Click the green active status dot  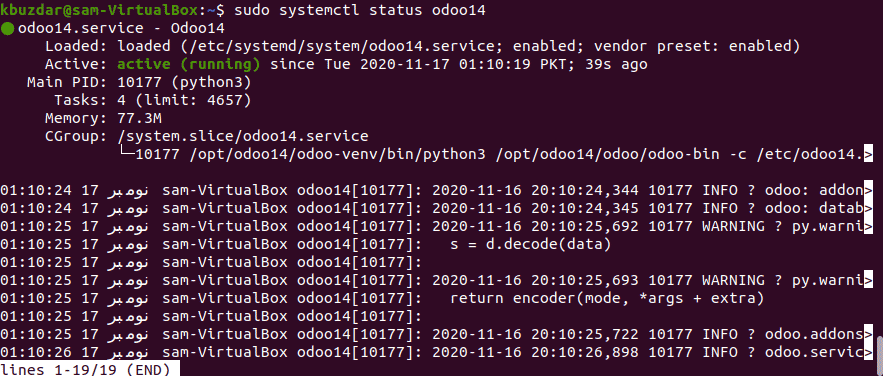[x=7, y=29]
